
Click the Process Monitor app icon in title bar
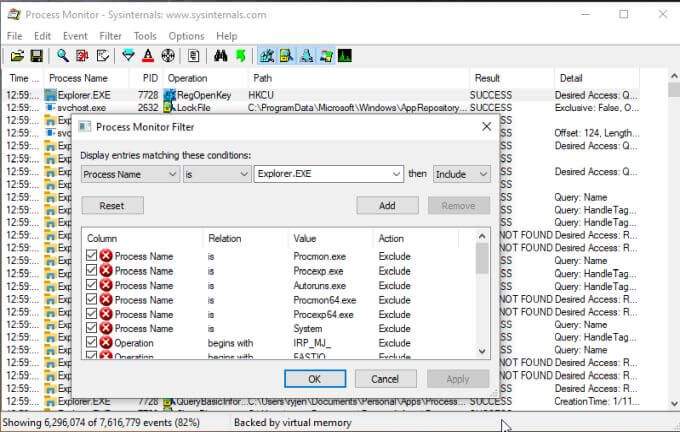(x=14, y=14)
